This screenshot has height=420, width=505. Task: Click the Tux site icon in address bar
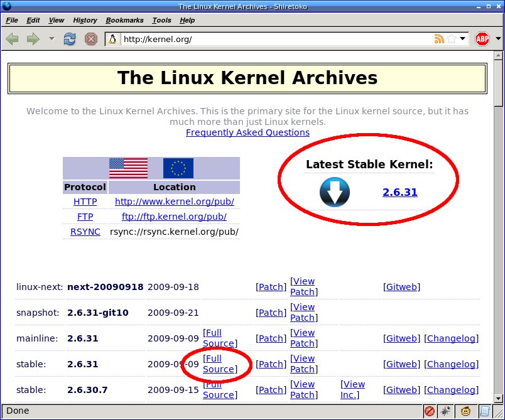coord(113,39)
